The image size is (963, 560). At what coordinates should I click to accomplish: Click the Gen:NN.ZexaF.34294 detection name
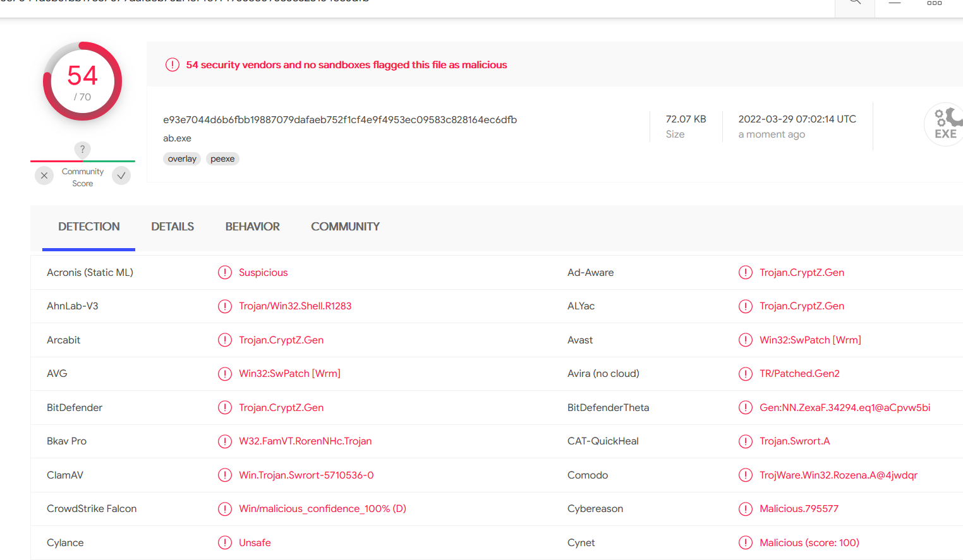(x=845, y=407)
